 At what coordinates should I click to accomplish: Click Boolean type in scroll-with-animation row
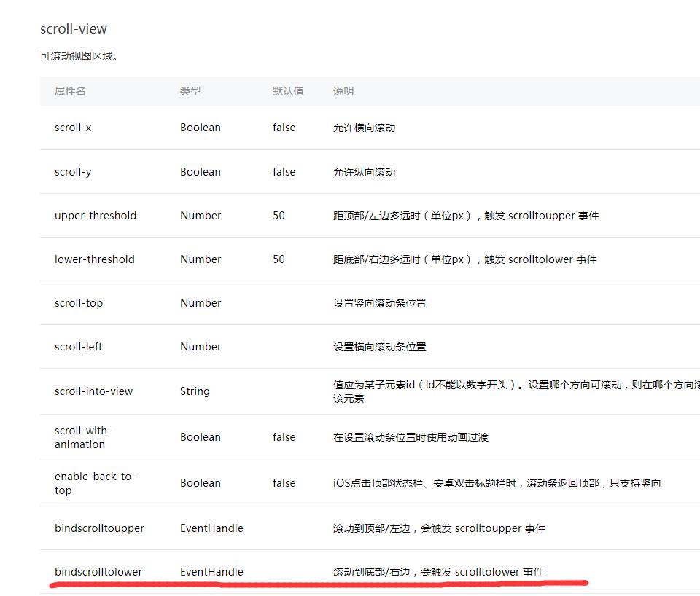201,437
